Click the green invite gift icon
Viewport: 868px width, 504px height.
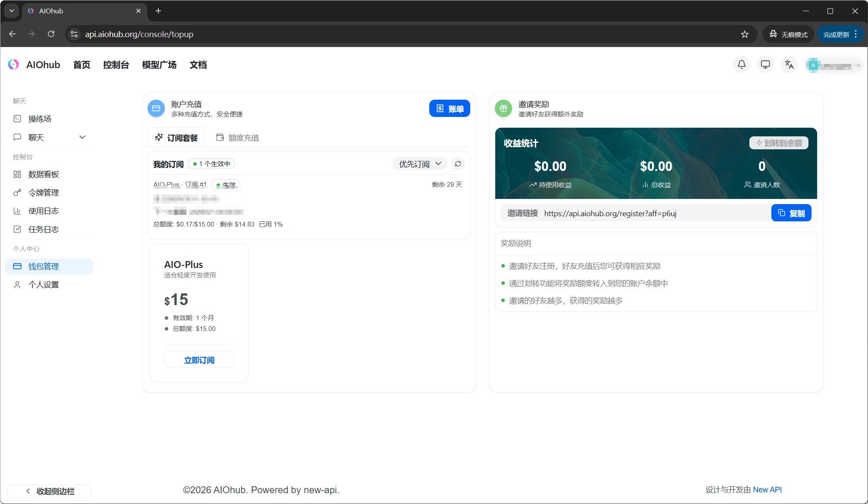[503, 108]
